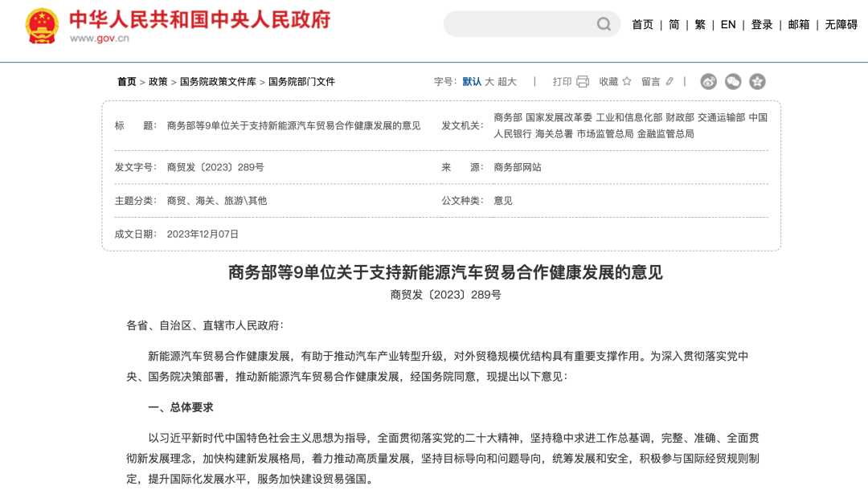868x494 pixels.
Task: Click the print icon to print the document
Action: tap(583, 81)
